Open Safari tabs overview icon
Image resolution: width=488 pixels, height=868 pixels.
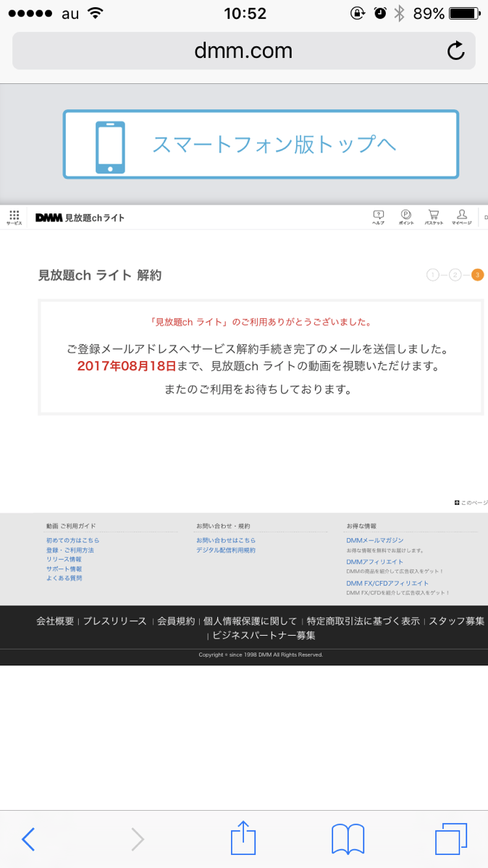[x=451, y=839]
